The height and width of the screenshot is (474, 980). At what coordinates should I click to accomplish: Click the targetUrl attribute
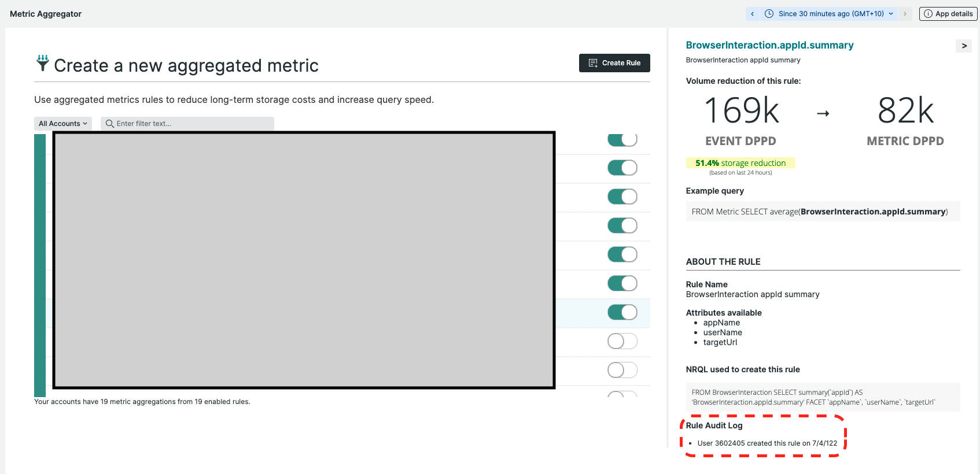point(720,342)
